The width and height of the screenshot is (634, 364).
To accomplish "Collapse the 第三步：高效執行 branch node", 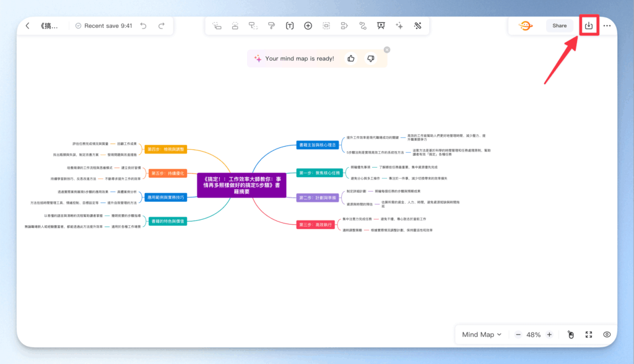I will tap(316, 225).
